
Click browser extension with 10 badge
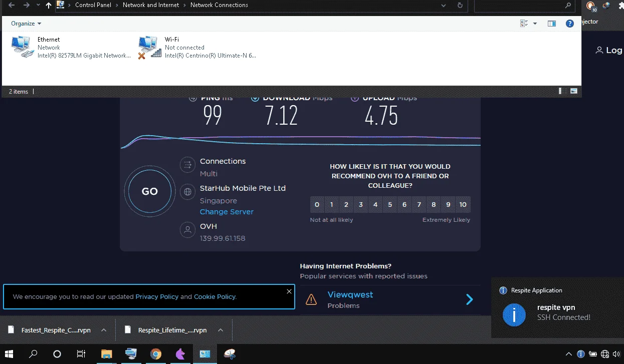tap(591, 6)
